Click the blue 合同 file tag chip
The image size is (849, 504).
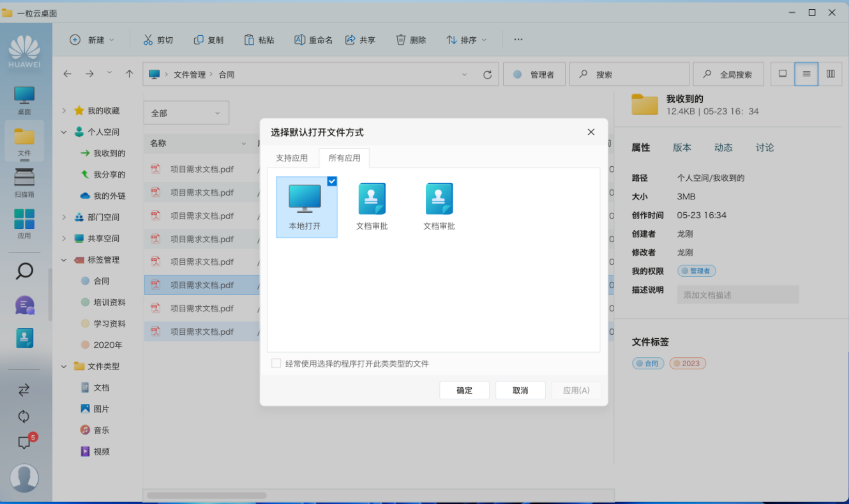click(648, 364)
